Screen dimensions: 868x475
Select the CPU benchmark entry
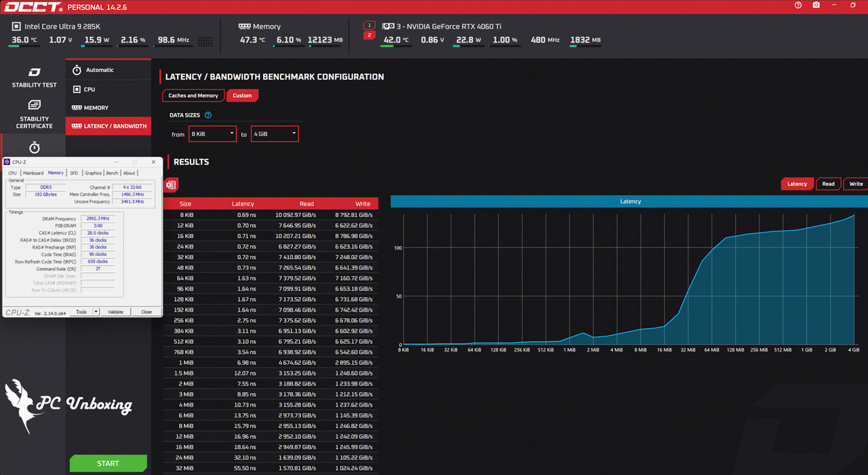[108, 89]
